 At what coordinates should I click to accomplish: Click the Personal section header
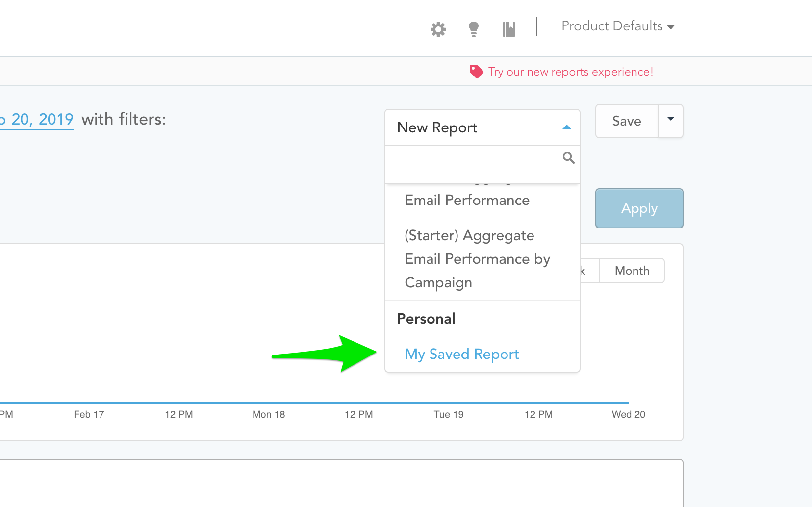pyautogui.click(x=426, y=319)
